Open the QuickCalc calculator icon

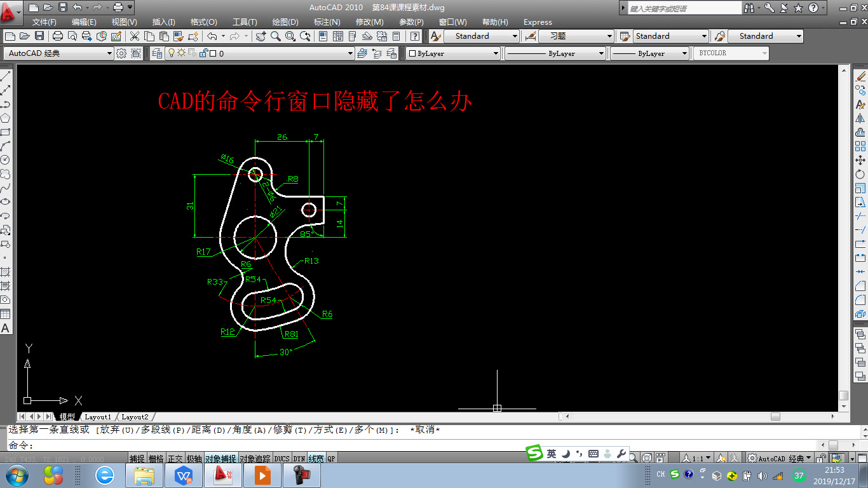point(396,36)
